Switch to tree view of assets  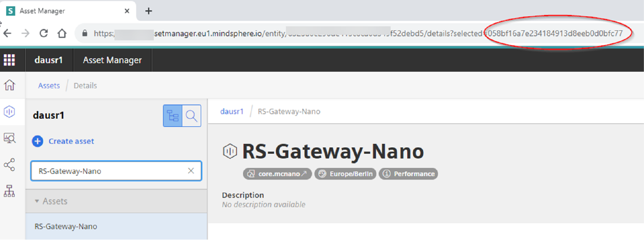click(x=173, y=116)
